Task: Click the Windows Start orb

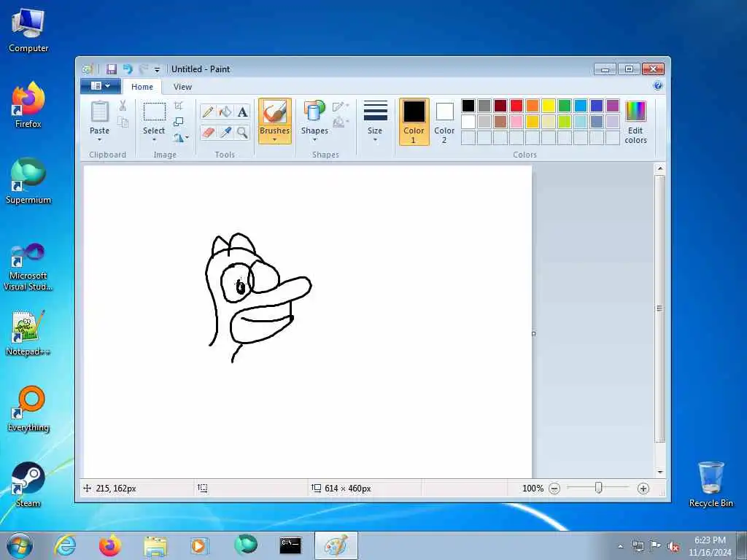Action: point(20,545)
